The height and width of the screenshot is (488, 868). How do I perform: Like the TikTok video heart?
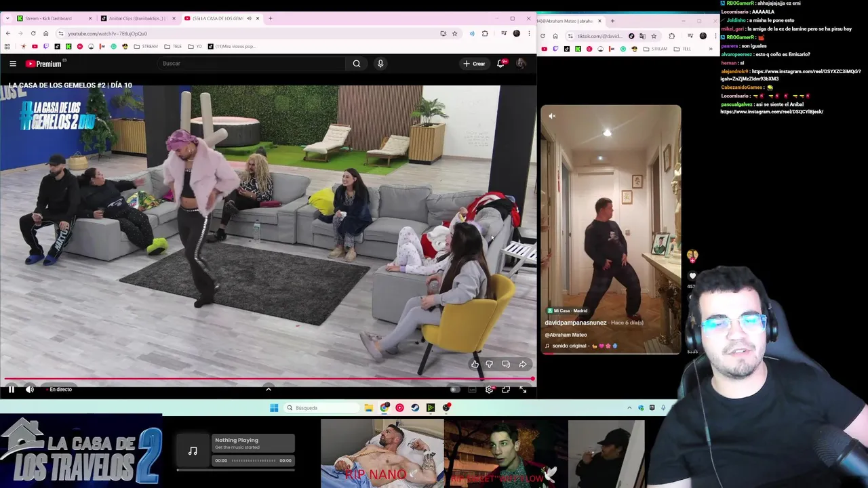(692, 276)
